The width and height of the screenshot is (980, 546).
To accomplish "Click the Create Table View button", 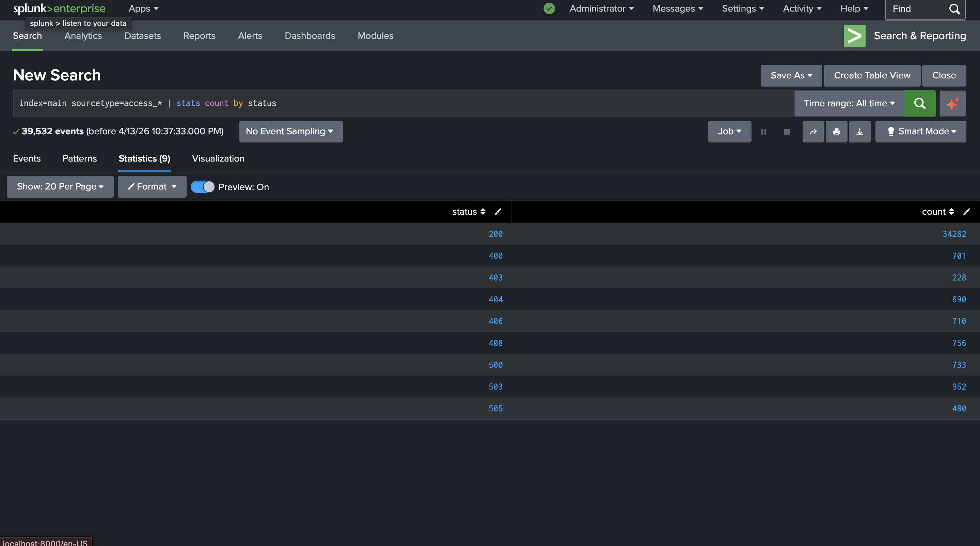I will [x=872, y=75].
